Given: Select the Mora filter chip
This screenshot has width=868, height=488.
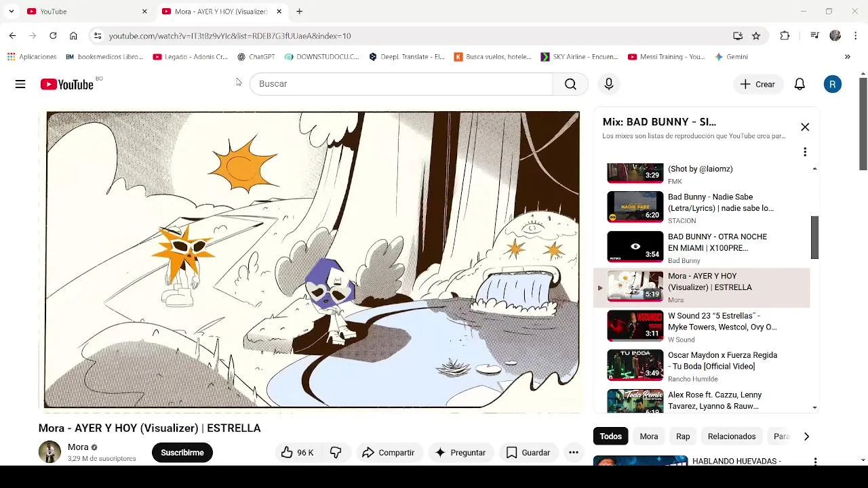Looking at the screenshot, I should tap(649, 436).
